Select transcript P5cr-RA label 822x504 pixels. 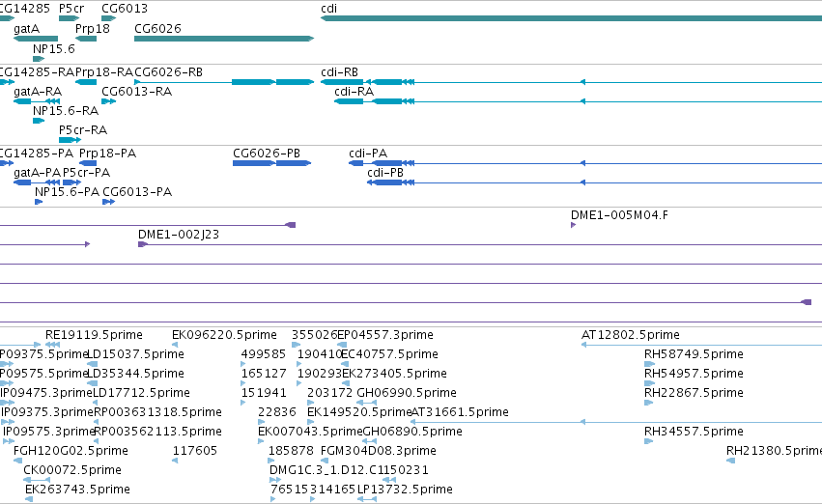[x=83, y=130]
